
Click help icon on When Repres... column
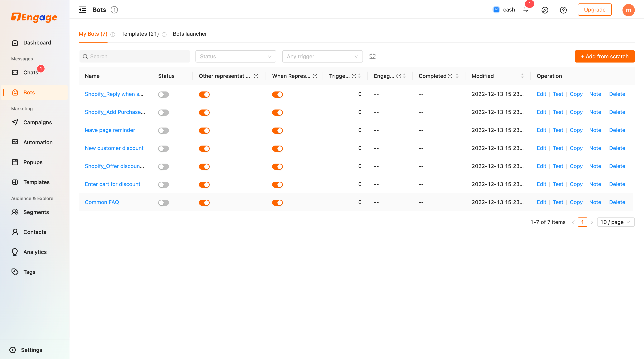pos(315,76)
